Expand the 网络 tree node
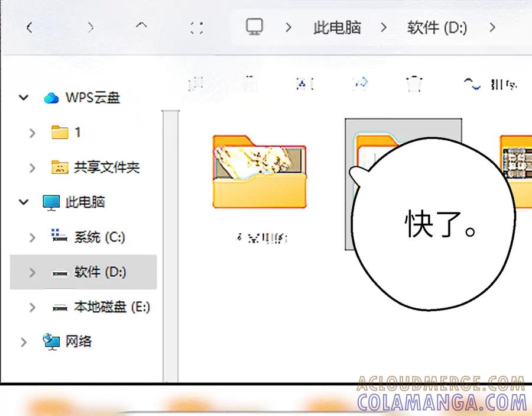The height and width of the screenshot is (416, 532). click(24, 342)
